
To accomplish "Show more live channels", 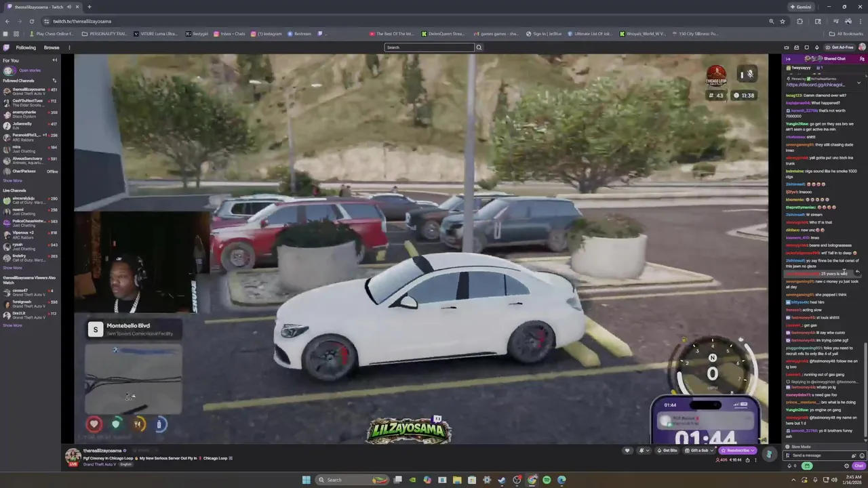I will 12,268.
